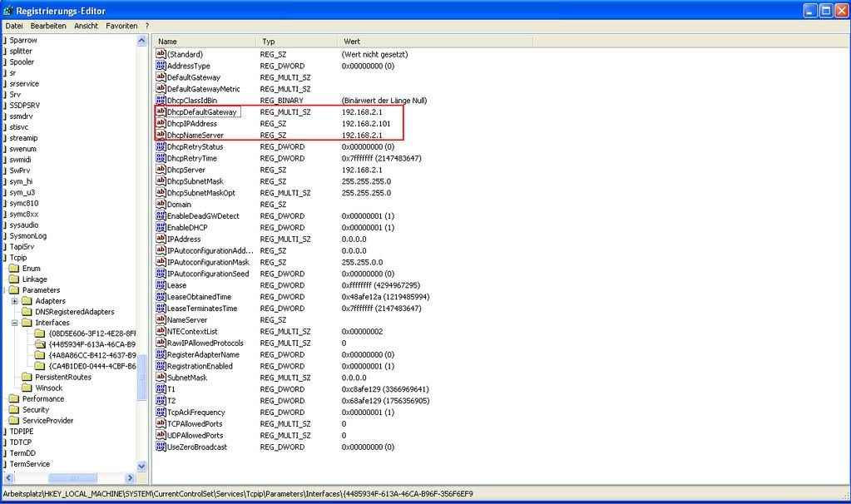
Task: Click the DWORD icon of TcpAckFrequency
Action: click(161, 412)
